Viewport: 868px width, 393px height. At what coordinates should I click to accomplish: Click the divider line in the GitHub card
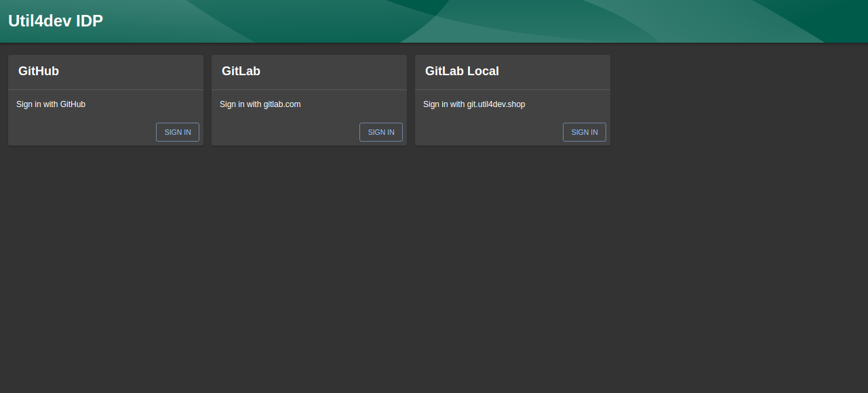[x=106, y=89]
